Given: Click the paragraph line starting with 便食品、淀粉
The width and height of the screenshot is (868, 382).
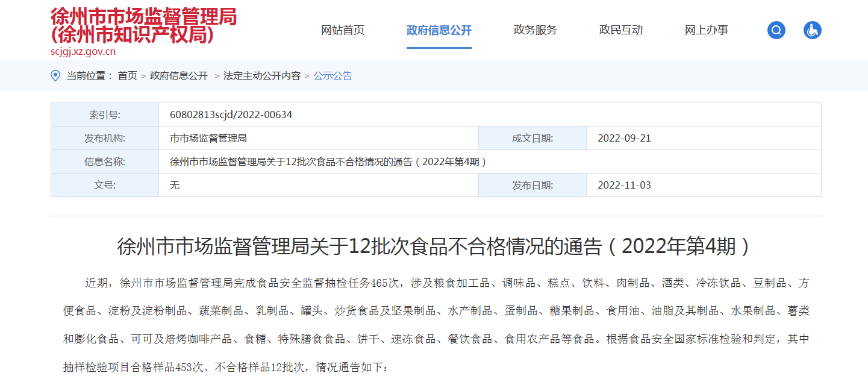Looking at the screenshot, I should click(436, 311).
